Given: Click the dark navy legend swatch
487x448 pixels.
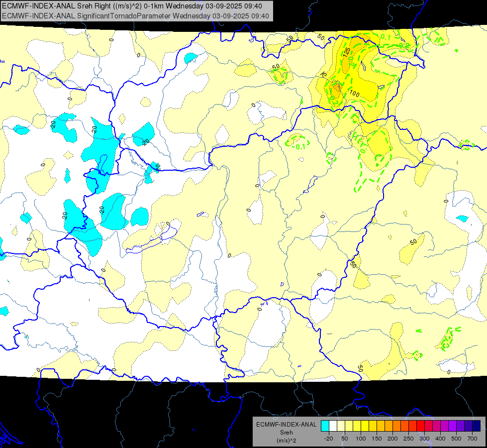Looking at the screenshot, I should tap(477, 426).
